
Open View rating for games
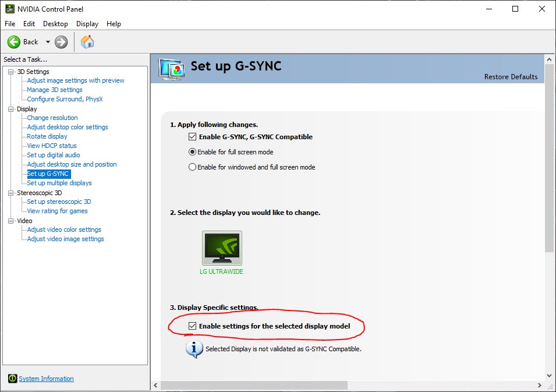coord(57,211)
